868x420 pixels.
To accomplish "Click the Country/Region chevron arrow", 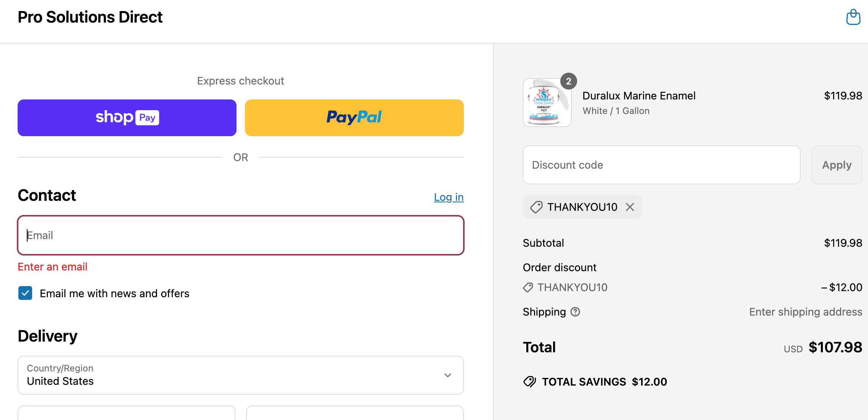I will tap(448, 375).
